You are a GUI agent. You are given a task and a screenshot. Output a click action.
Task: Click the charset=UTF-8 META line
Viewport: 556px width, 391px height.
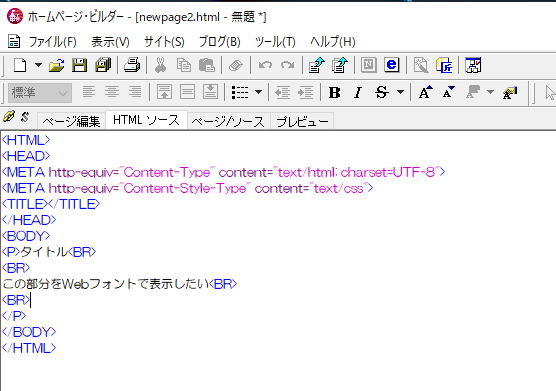pos(223,172)
